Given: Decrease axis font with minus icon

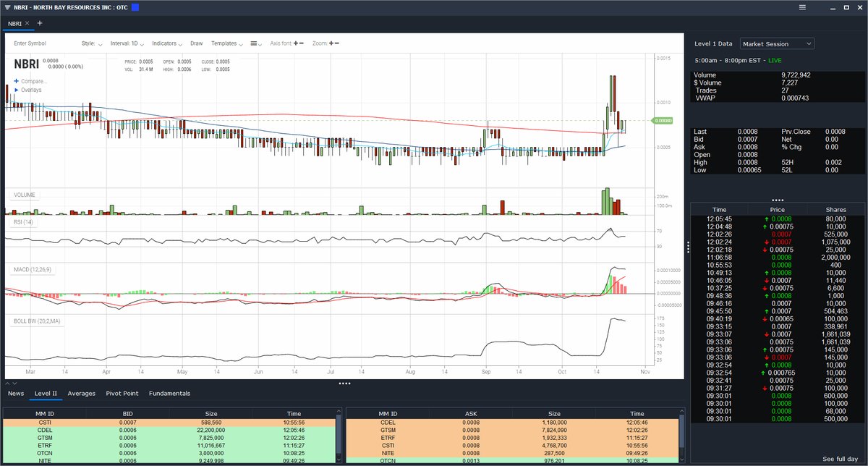Looking at the screenshot, I should click(302, 43).
